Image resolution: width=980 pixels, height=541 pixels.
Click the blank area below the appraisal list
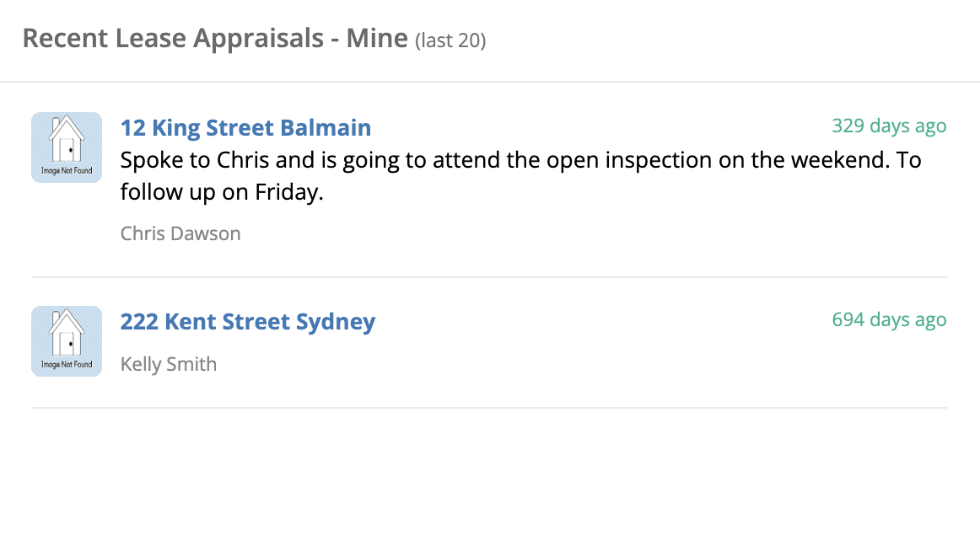489,474
